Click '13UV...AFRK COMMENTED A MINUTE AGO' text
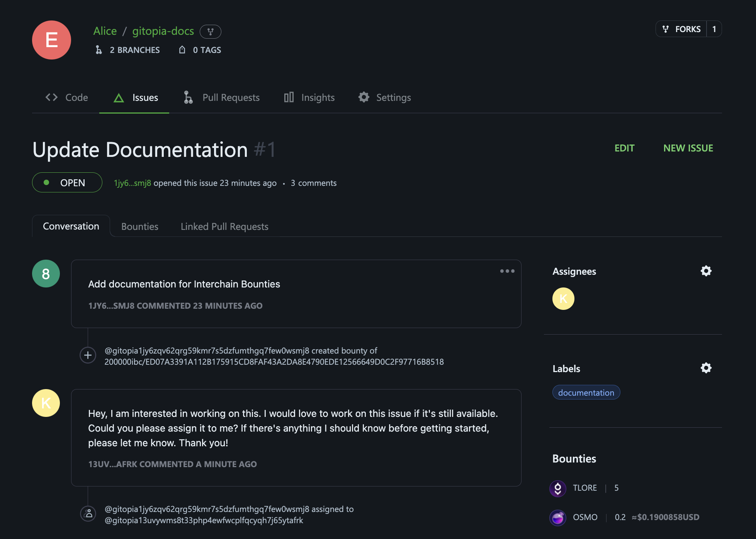 172,464
